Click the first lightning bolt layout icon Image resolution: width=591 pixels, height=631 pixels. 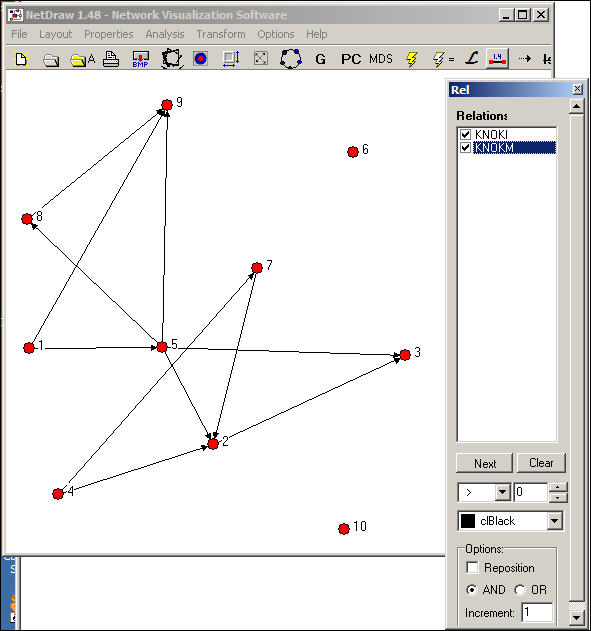click(411, 59)
